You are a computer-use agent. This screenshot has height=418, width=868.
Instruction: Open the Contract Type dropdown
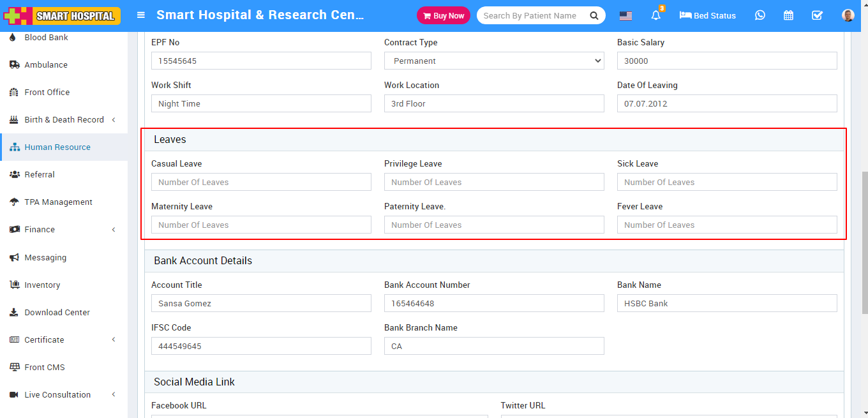(x=493, y=61)
